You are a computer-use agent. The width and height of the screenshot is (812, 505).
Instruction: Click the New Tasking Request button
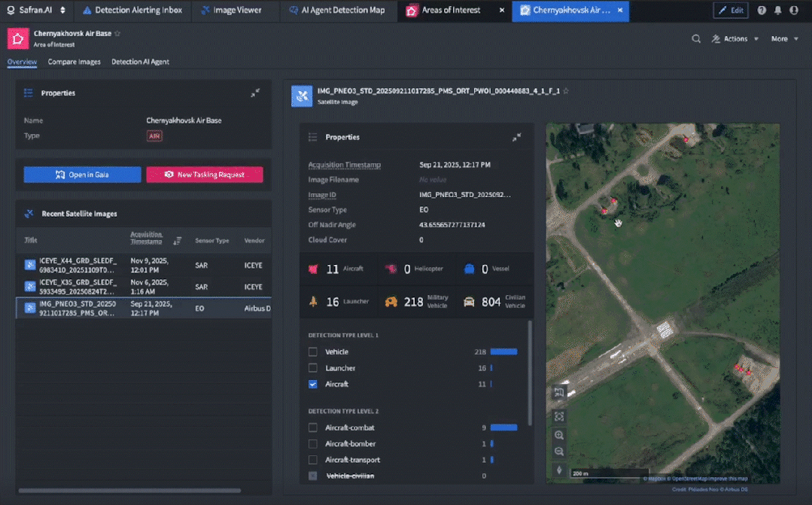point(205,175)
